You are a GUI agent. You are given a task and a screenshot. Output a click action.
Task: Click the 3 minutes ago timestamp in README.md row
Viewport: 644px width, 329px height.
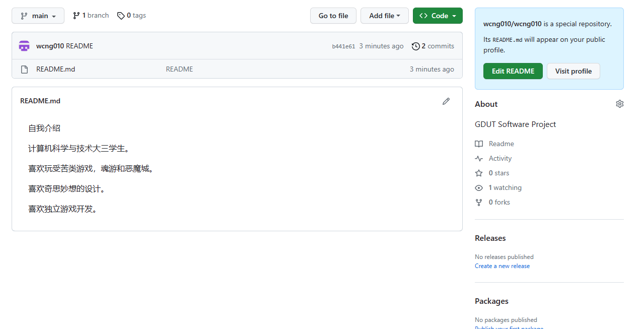point(432,69)
